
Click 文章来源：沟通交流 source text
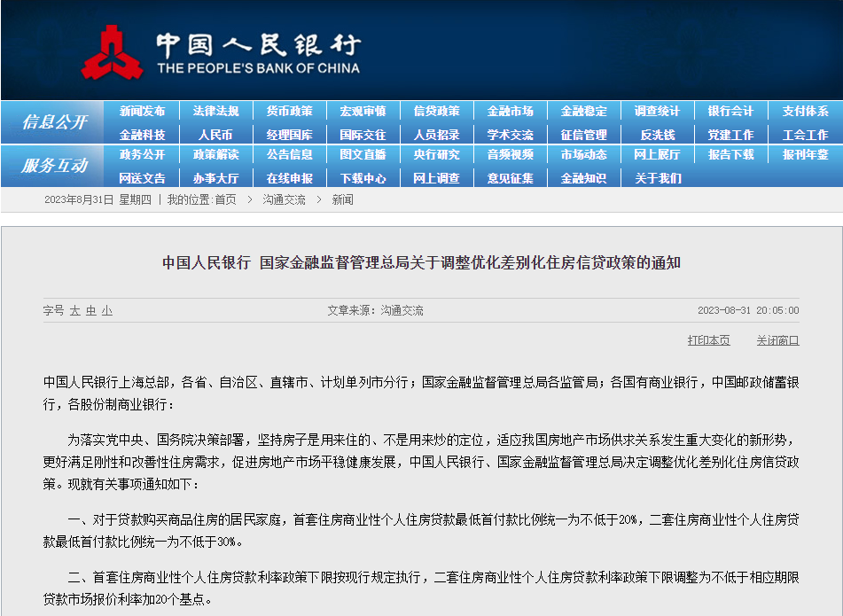(x=375, y=310)
